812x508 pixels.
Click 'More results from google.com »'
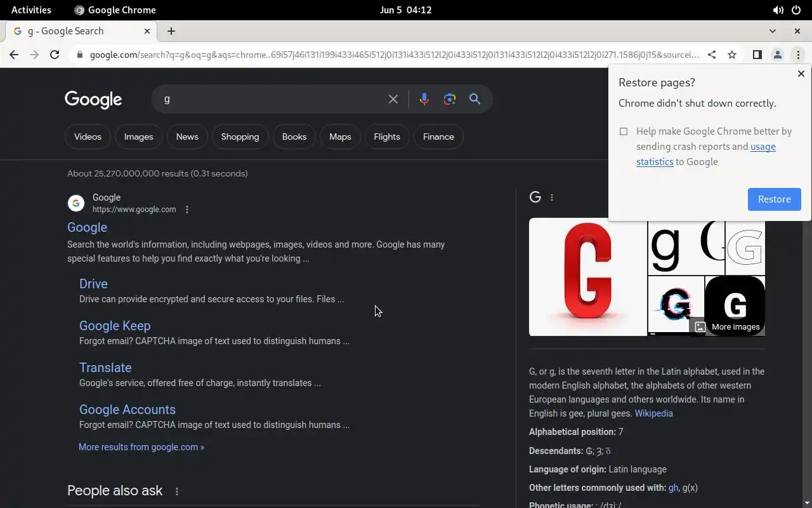[141, 447]
